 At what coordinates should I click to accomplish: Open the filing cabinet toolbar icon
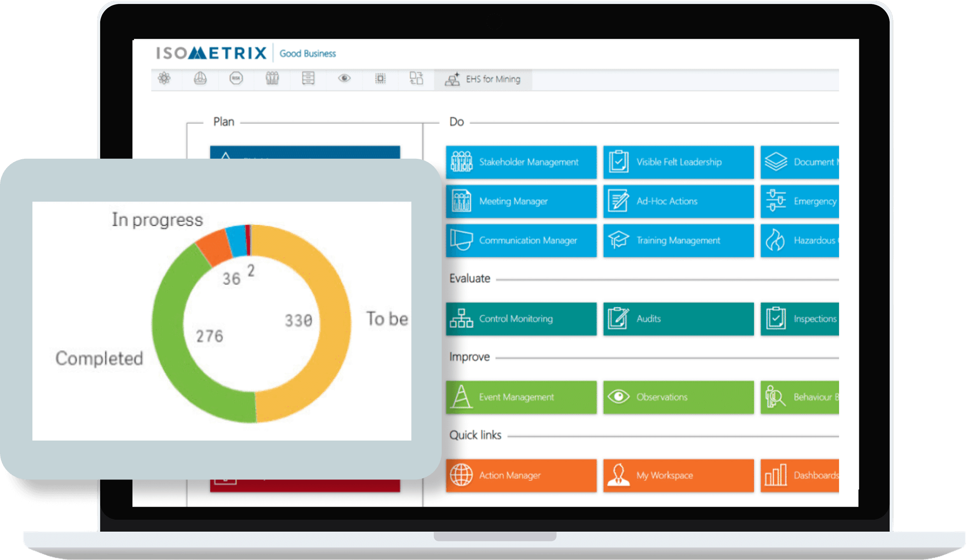pyautogui.click(x=308, y=78)
